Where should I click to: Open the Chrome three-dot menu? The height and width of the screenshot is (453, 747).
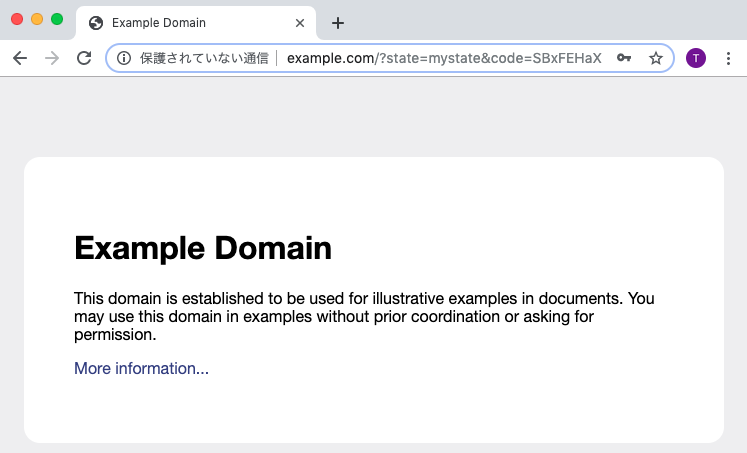(728, 58)
